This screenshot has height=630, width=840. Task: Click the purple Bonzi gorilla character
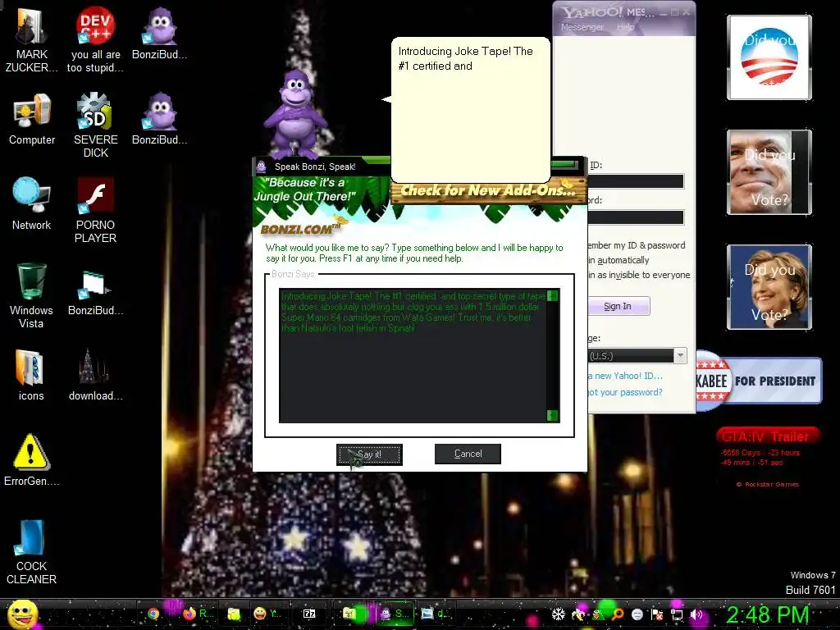[x=295, y=113]
